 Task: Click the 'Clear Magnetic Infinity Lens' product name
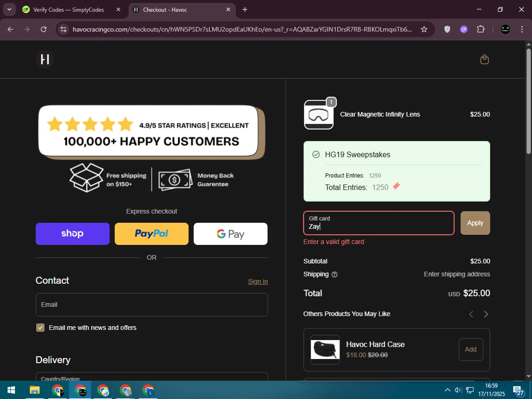pos(380,115)
